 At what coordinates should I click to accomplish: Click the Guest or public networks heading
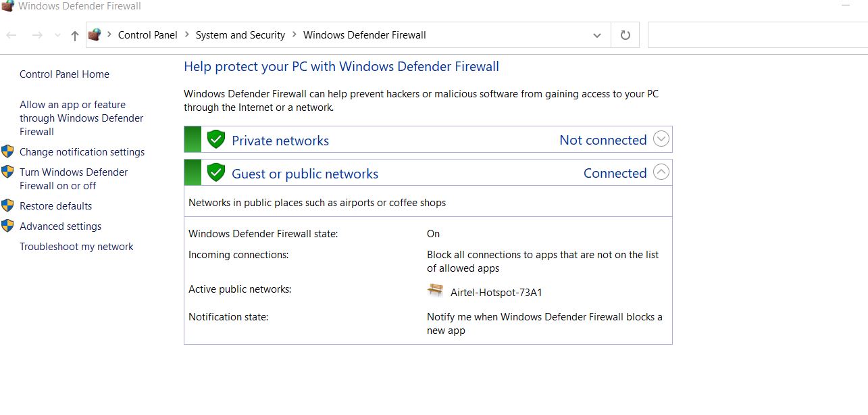(x=305, y=174)
